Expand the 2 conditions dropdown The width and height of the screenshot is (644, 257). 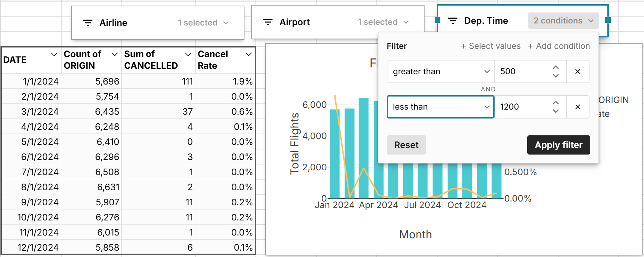[x=563, y=21]
